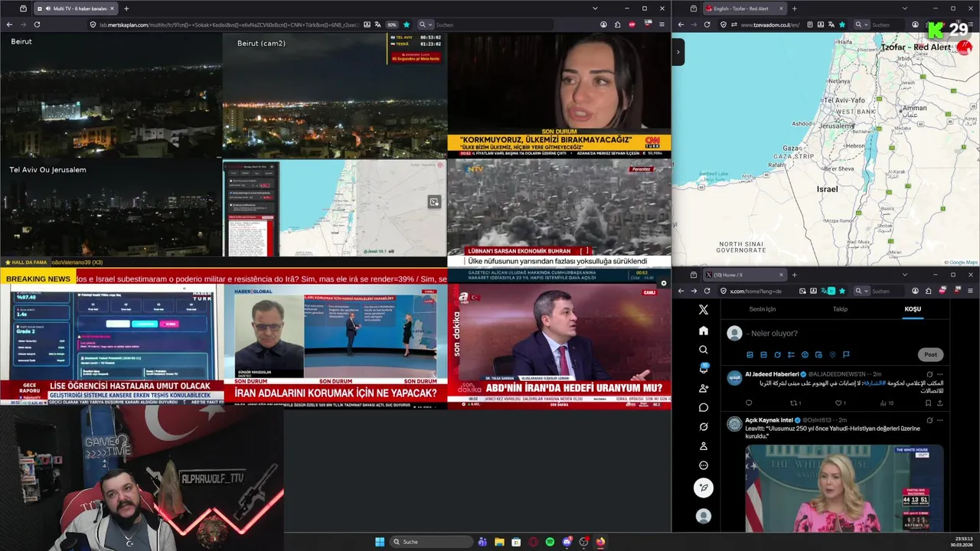The width and height of the screenshot is (980, 551).
Task: Open Al Jadeed Haberleri profile name
Action: (772, 374)
